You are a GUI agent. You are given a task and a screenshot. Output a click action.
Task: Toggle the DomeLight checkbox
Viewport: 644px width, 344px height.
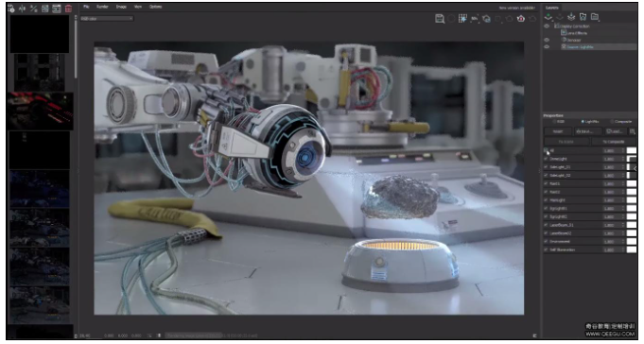click(x=546, y=159)
